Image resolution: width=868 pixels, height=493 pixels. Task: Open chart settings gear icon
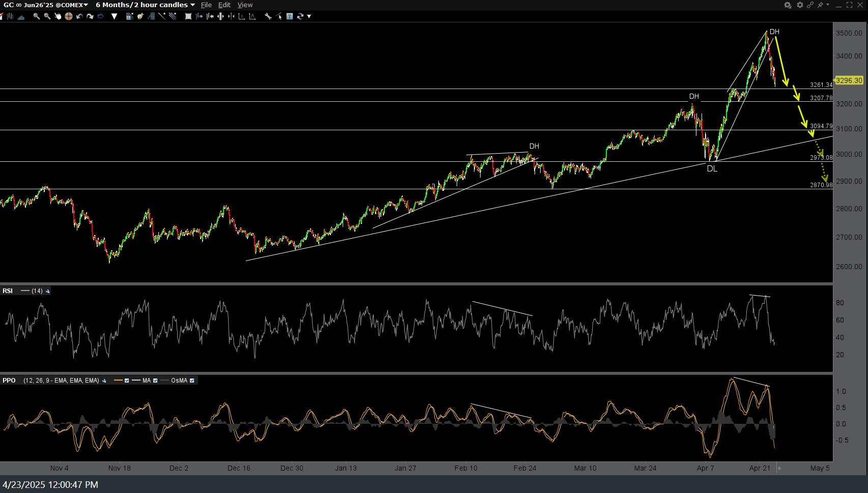pos(800,5)
